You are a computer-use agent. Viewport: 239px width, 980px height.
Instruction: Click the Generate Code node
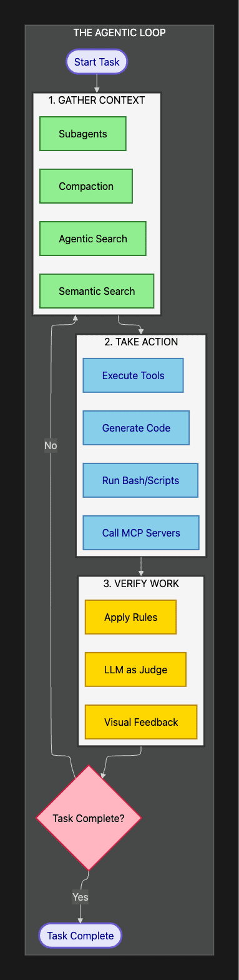click(x=136, y=428)
